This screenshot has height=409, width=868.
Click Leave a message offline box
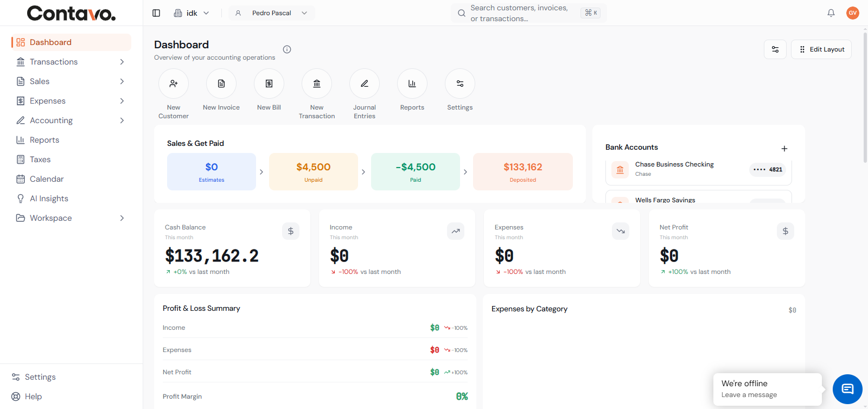pyautogui.click(x=768, y=389)
